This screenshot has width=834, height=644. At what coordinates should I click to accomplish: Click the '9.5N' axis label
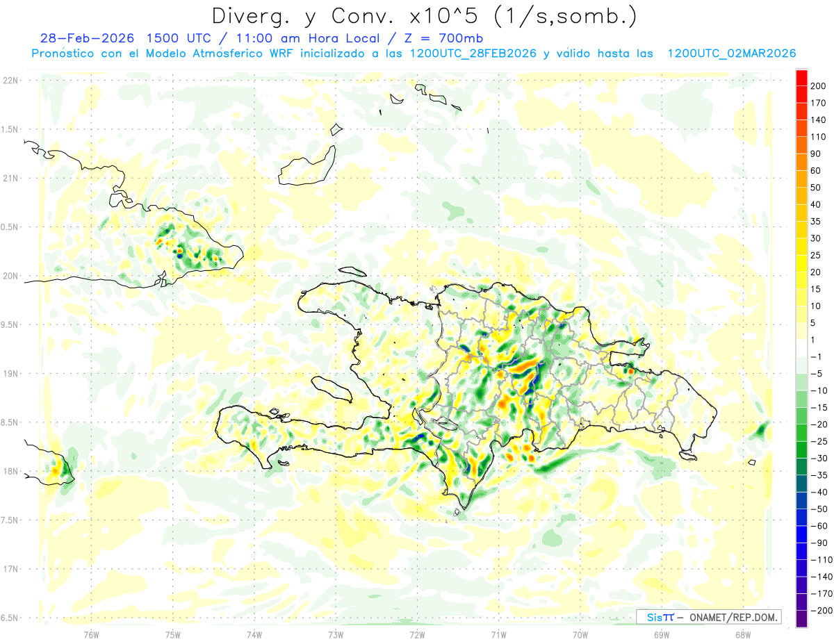(10, 324)
